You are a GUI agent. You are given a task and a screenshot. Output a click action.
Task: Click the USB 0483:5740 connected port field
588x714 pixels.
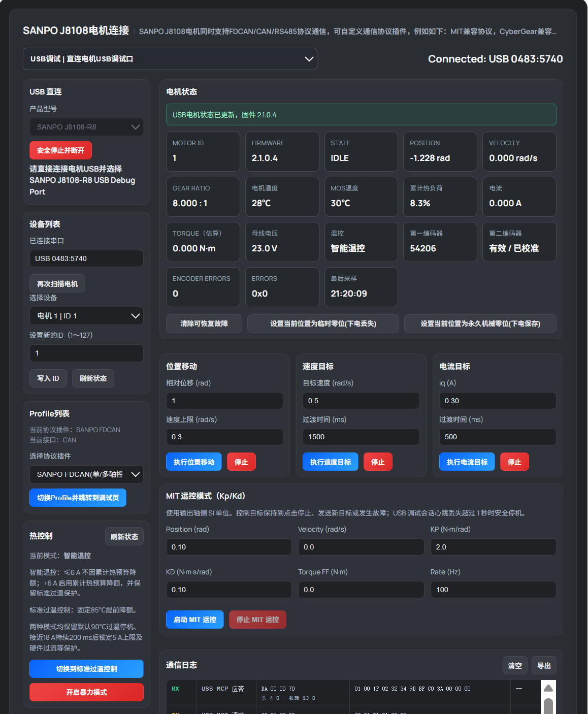(86, 258)
